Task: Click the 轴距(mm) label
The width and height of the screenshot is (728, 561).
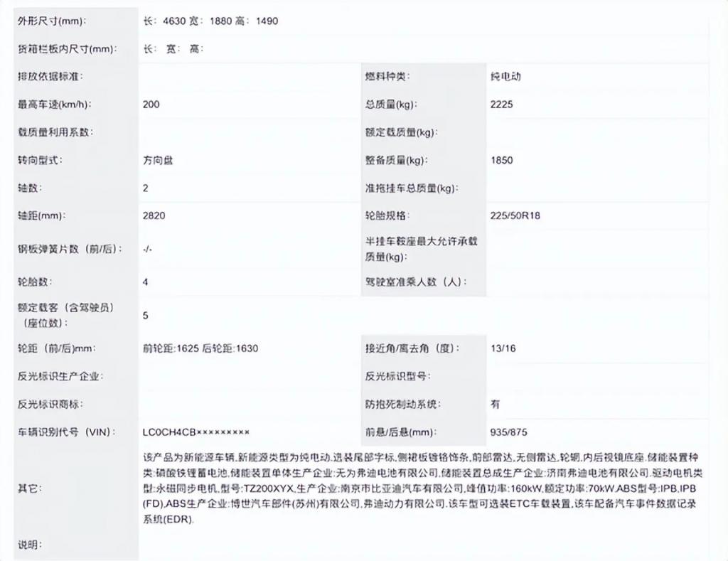Action: [x=41, y=215]
